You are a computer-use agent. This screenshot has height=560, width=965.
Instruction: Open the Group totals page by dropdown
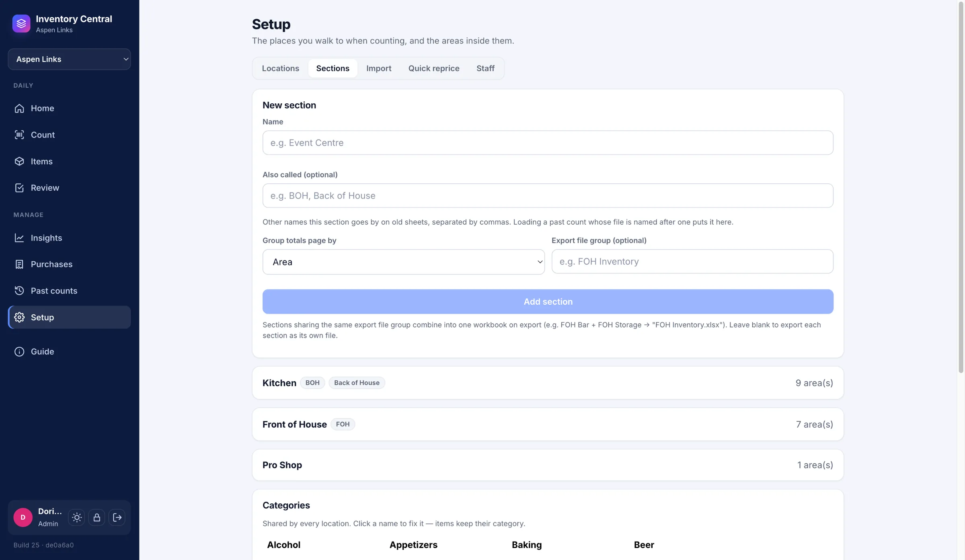pos(403,262)
